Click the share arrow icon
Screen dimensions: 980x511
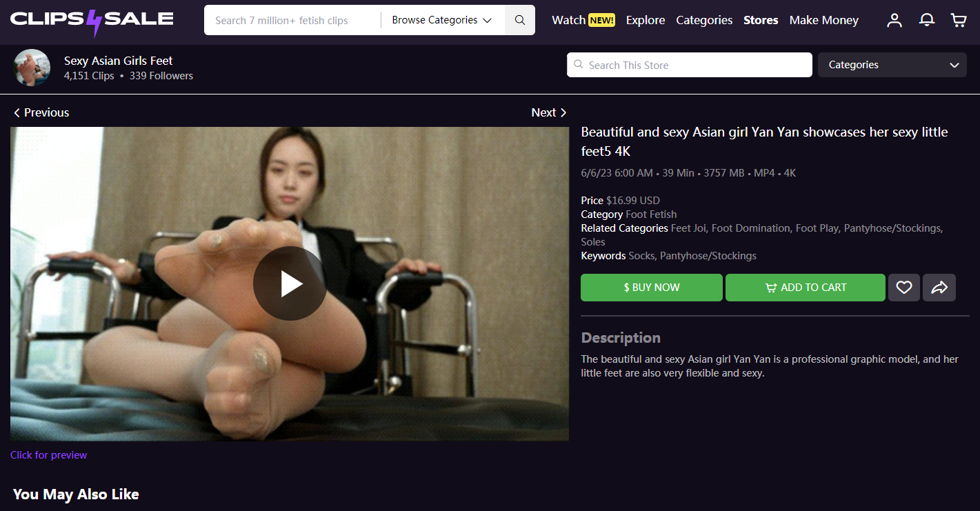939,288
